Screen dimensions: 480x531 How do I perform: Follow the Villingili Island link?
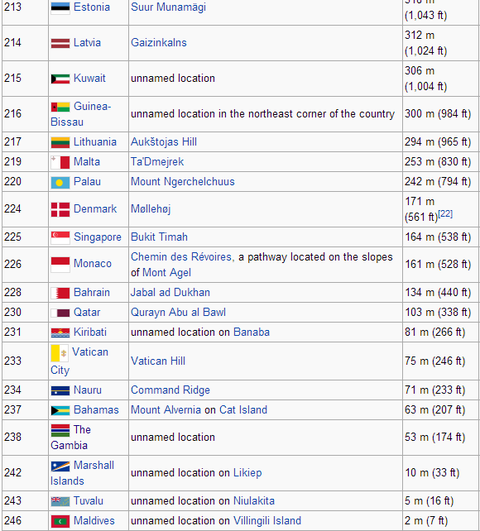point(267,521)
